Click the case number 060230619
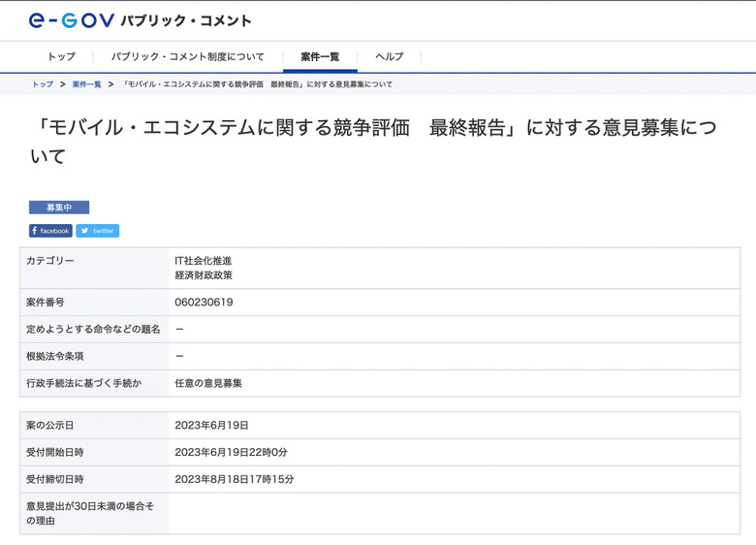The height and width of the screenshot is (545, 756). coord(204,302)
